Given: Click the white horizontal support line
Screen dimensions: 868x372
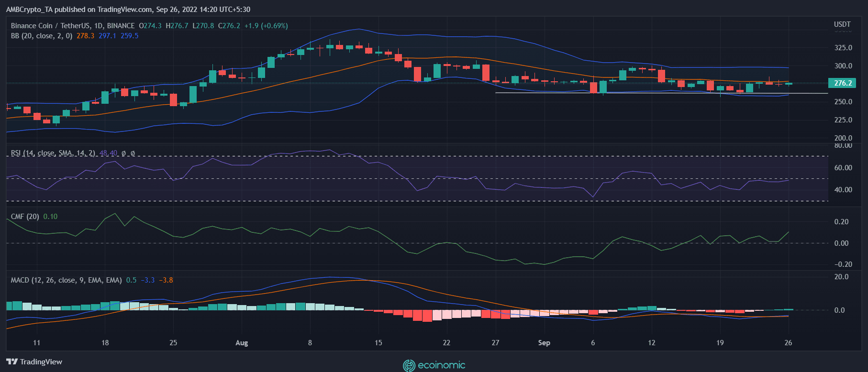Looking at the screenshot, I should pos(660,93).
